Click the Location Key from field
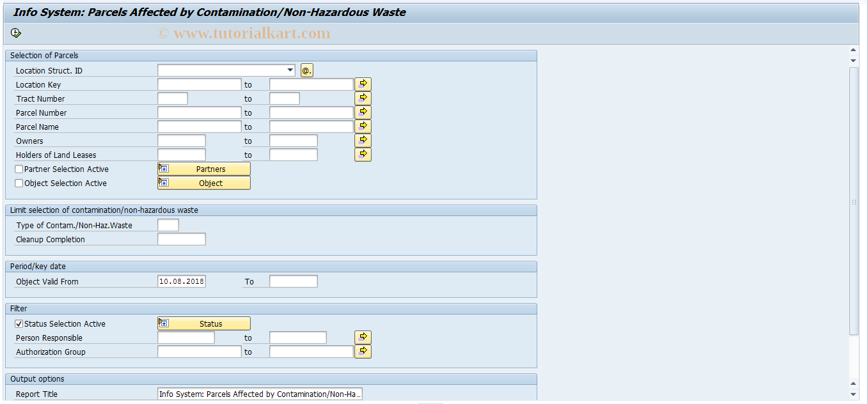 tap(200, 84)
